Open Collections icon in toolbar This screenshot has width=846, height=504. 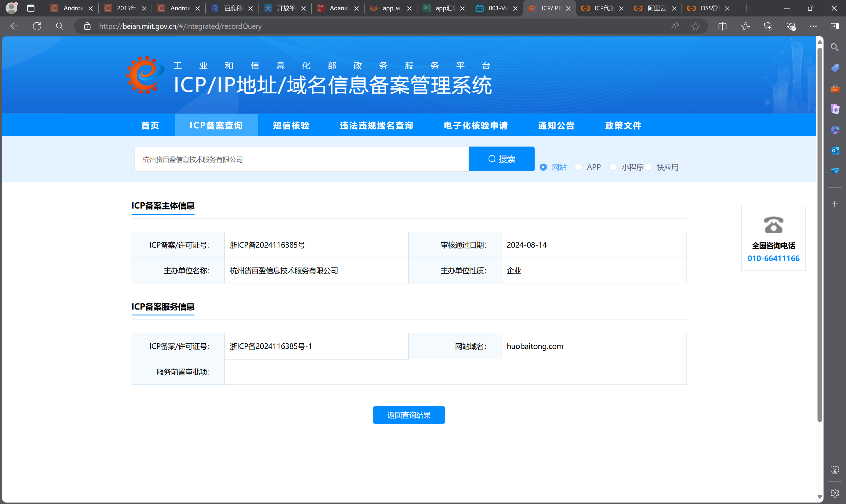click(x=768, y=26)
